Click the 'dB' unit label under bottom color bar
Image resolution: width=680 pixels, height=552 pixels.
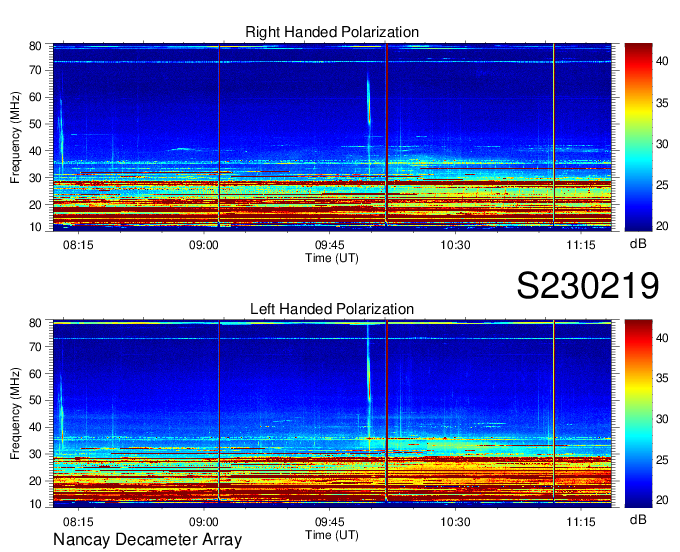pos(638,519)
